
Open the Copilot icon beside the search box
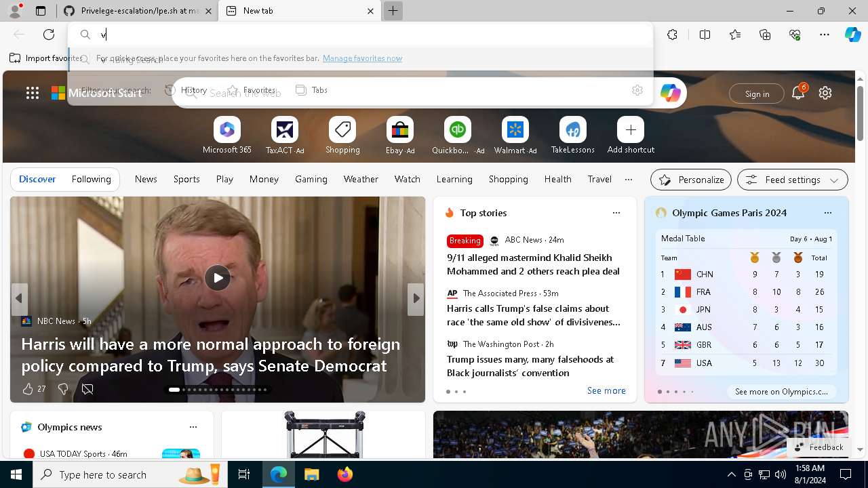(x=671, y=93)
